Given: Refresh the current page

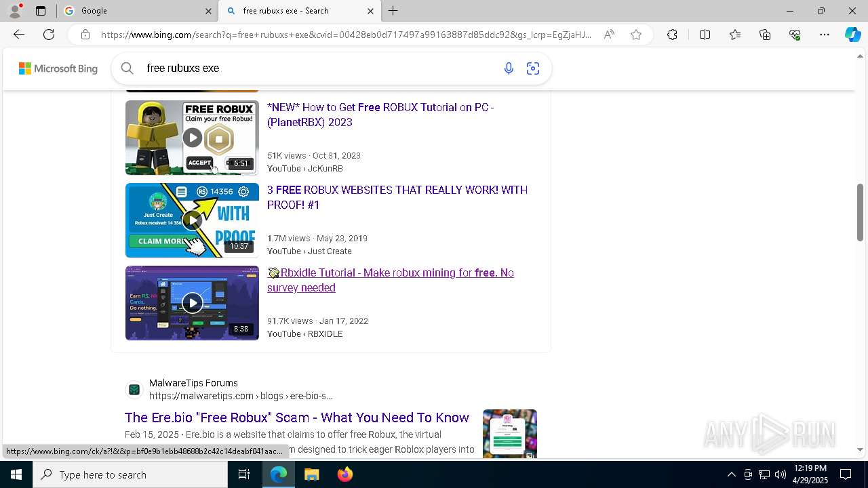Looking at the screenshot, I should pyautogui.click(x=49, y=35).
